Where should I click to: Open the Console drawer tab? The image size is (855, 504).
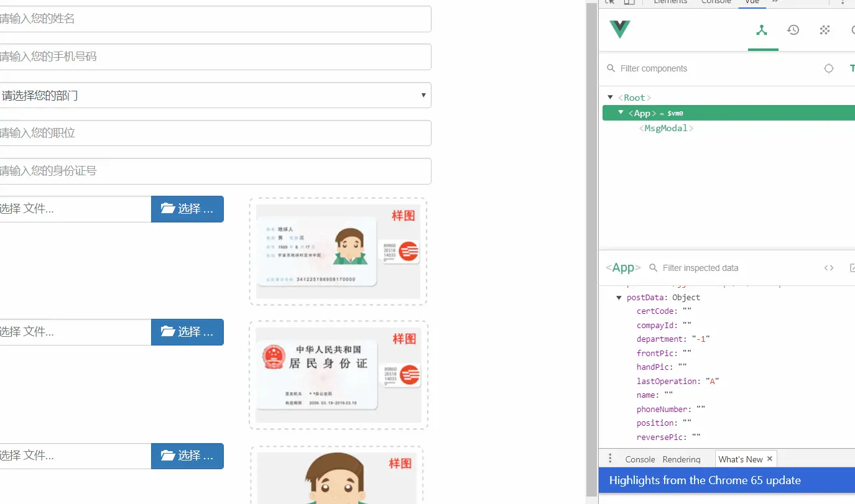point(640,459)
